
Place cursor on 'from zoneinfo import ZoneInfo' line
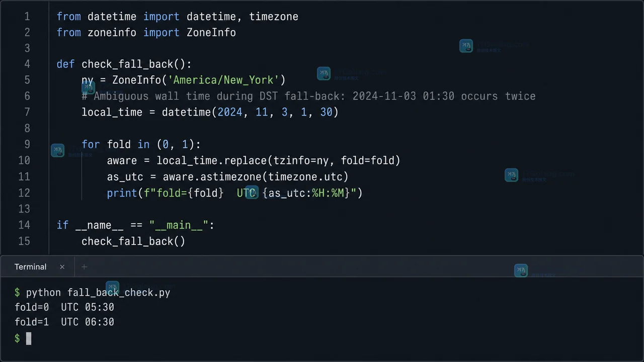click(x=146, y=33)
